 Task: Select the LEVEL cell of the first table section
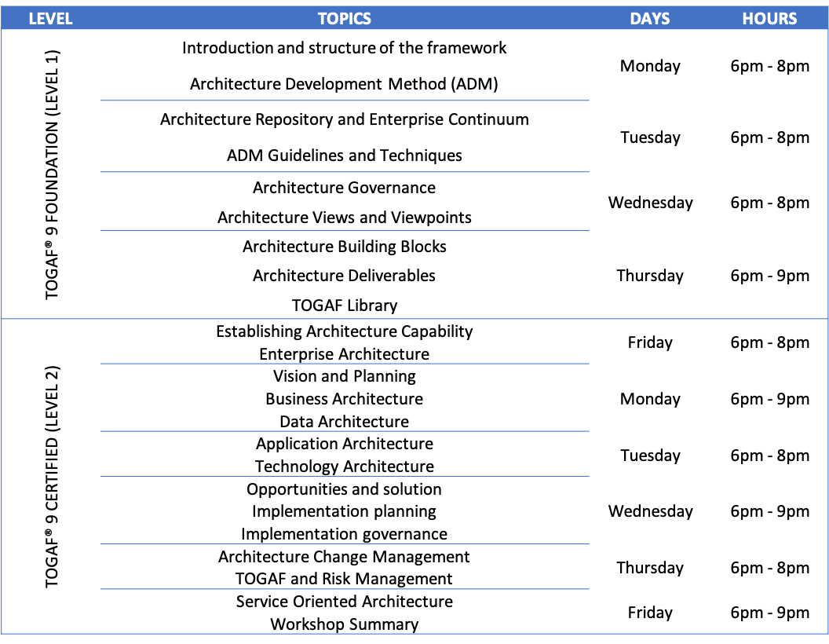[50, 174]
